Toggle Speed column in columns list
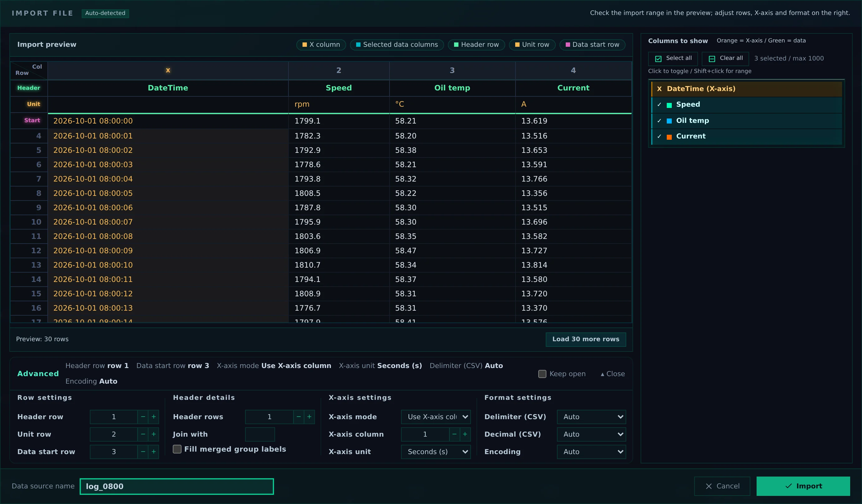This screenshot has height=504, width=862. tap(747, 105)
